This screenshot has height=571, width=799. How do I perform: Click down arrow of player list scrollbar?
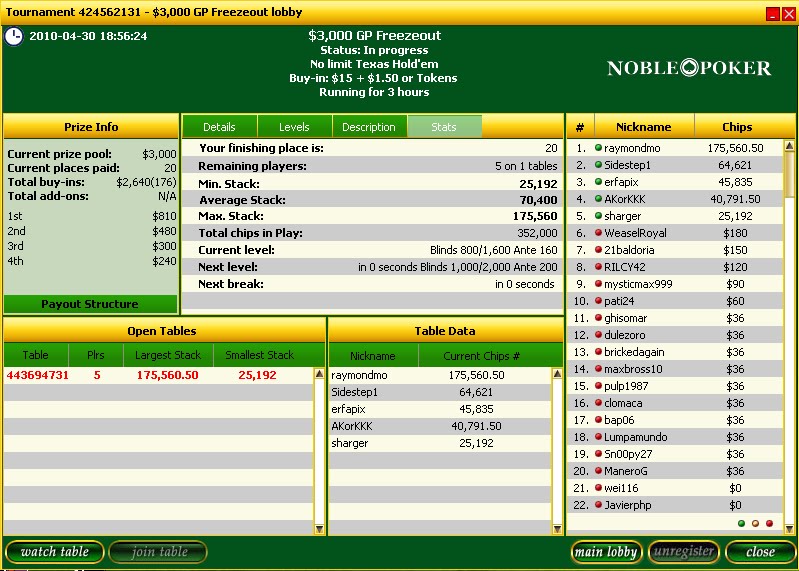pyautogui.click(x=789, y=529)
